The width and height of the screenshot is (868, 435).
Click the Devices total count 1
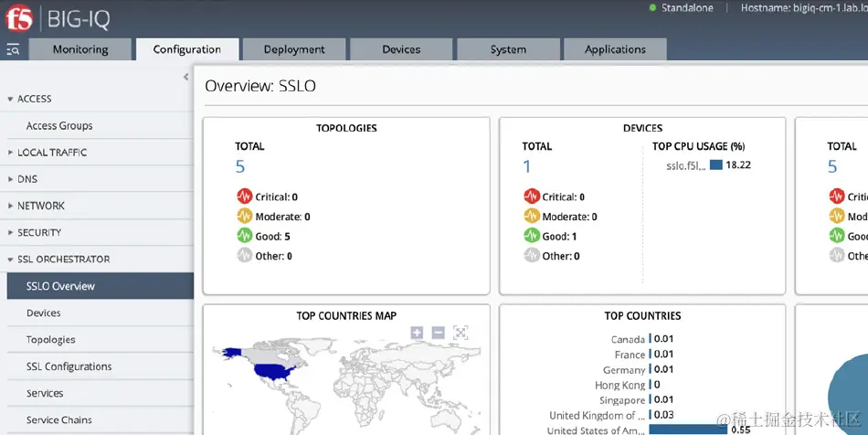click(x=526, y=166)
